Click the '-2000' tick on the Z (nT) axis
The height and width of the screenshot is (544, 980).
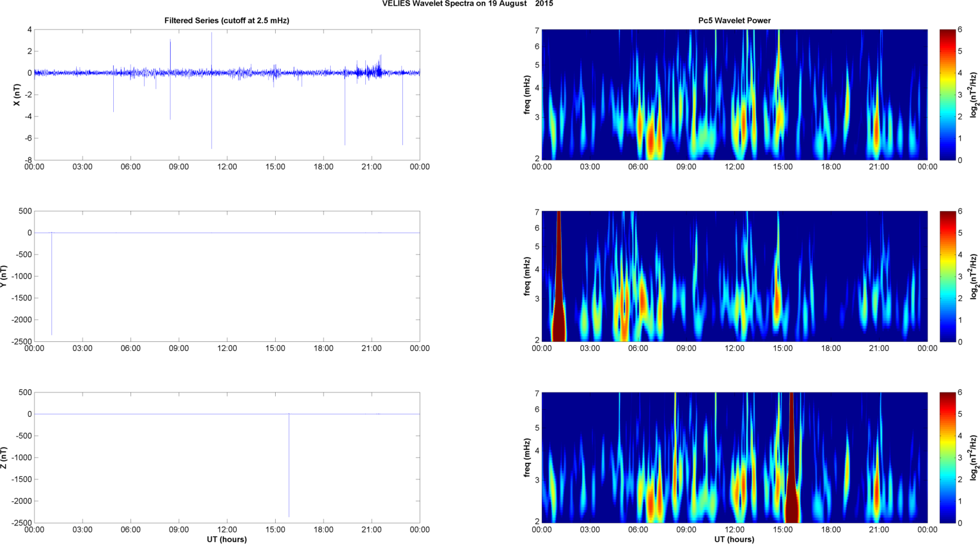(x=22, y=501)
